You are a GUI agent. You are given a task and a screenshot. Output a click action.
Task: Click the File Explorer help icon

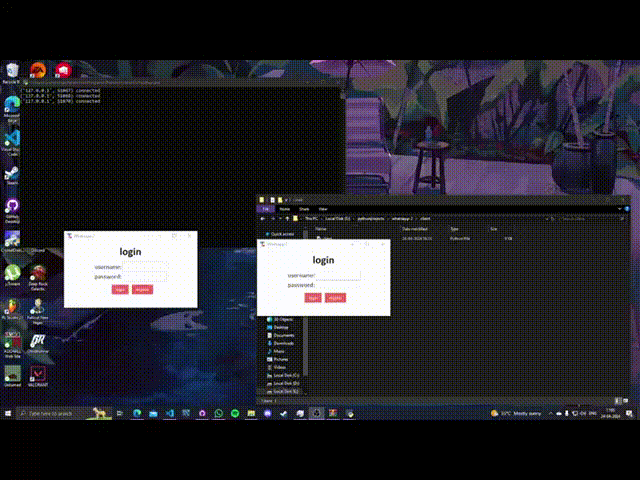click(627, 209)
